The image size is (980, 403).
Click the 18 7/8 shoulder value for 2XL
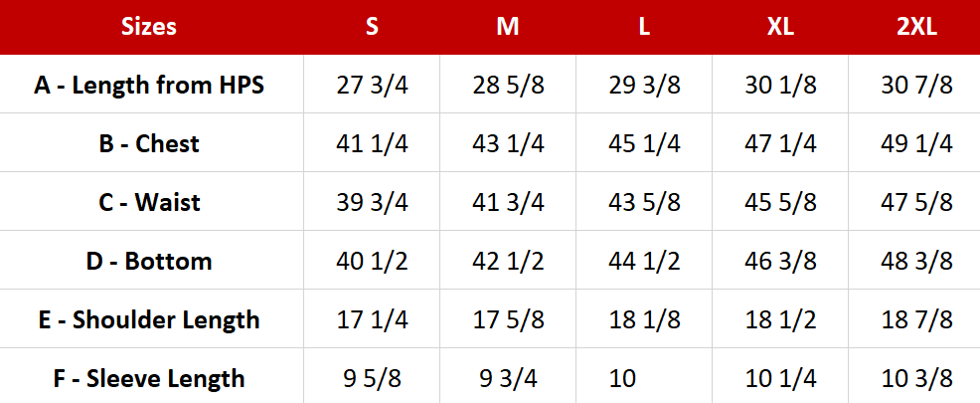point(916,319)
